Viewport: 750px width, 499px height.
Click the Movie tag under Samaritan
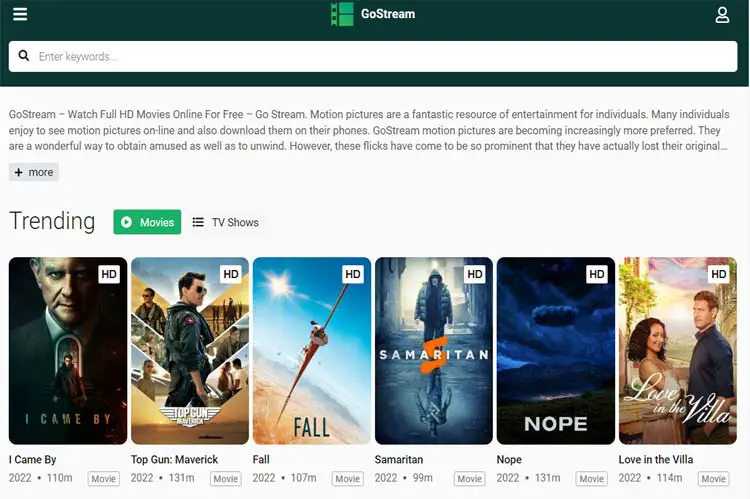pyautogui.click(x=469, y=478)
